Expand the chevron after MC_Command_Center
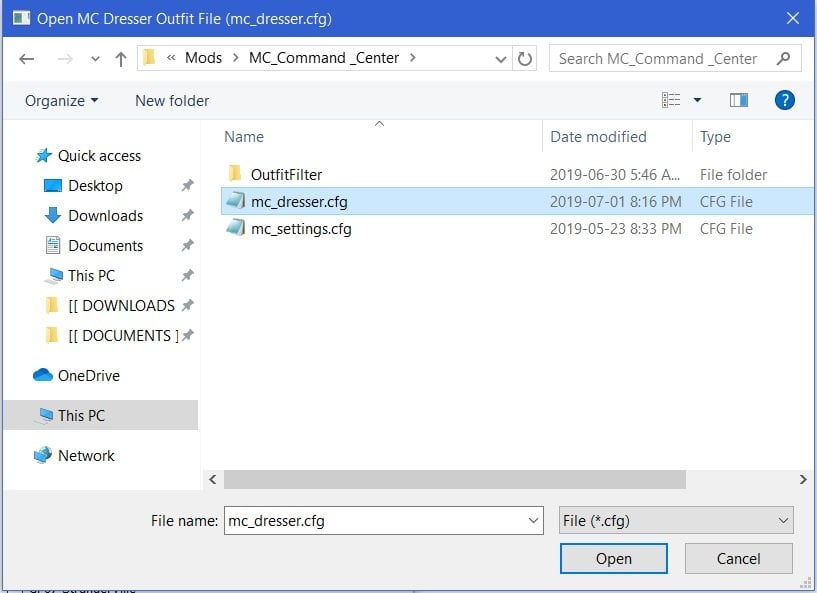The width and height of the screenshot is (817, 593). 413,58
